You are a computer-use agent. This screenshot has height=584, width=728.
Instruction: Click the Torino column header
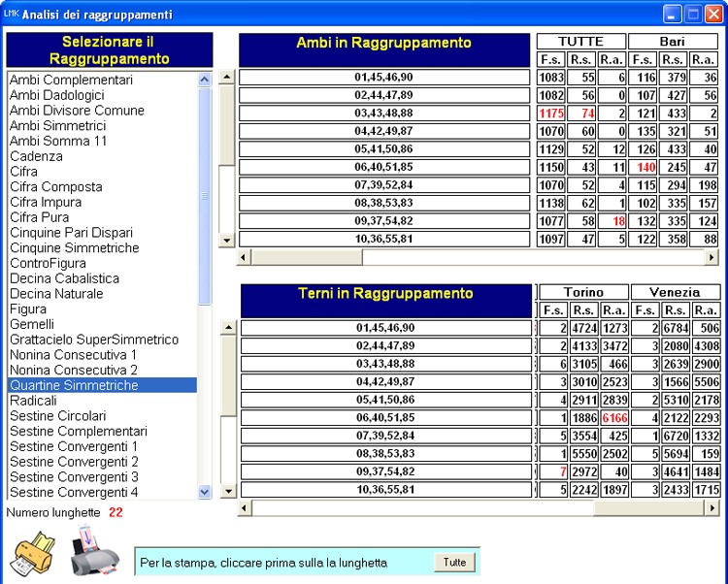582,292
